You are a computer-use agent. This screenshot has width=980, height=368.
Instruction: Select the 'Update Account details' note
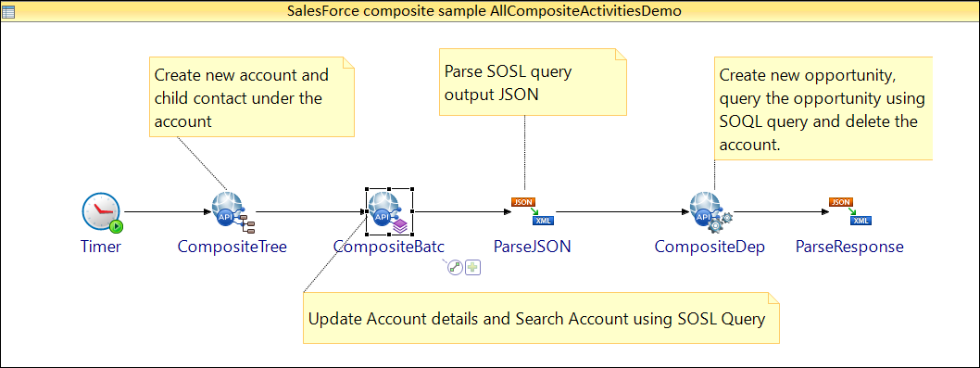[x=541, y=318]
